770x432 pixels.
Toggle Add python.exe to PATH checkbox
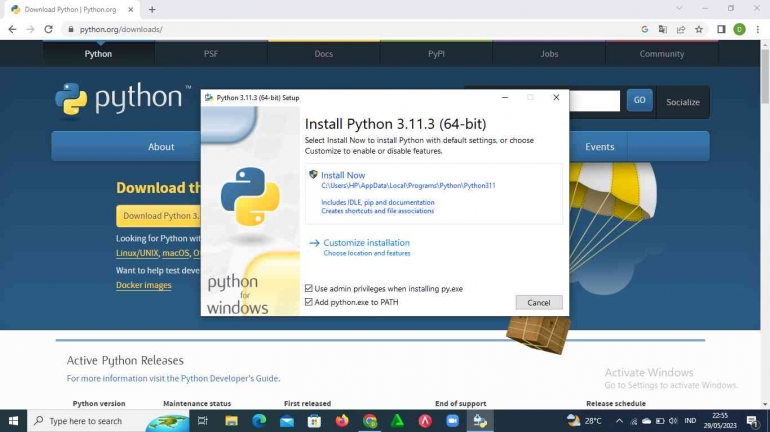308,302
